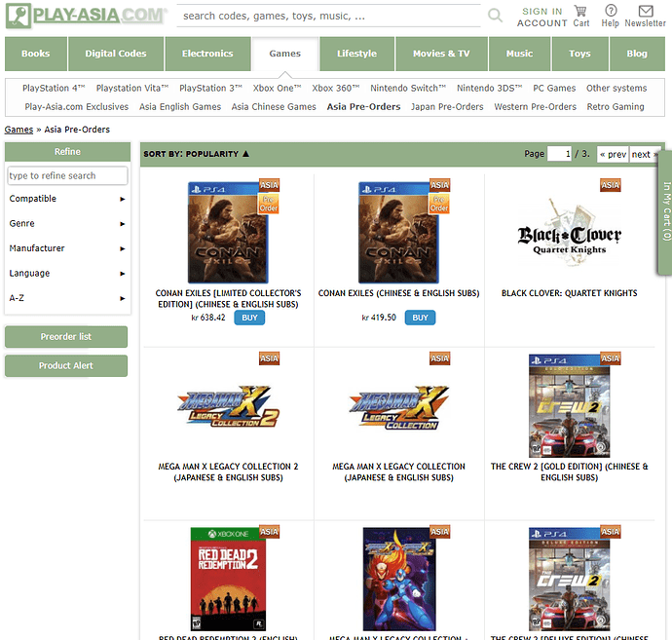Open Retro Gaming link

click(x=616, y=107)
